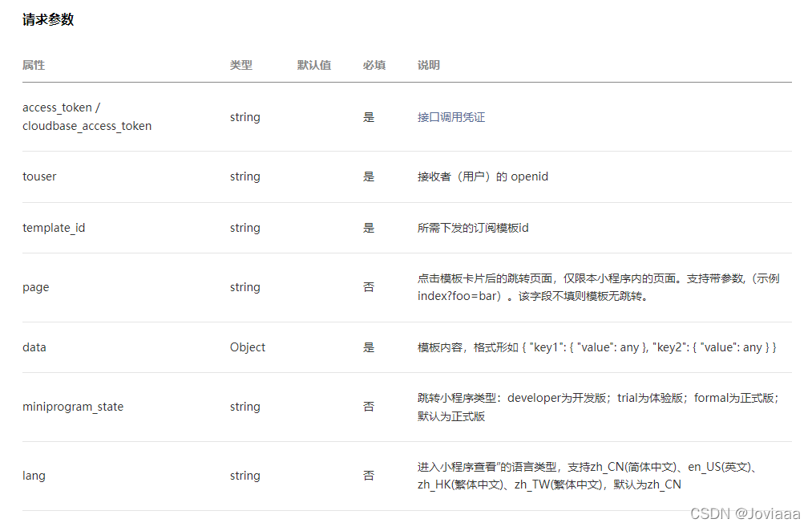Click the page description about 跳转页面
The height and width of the screenshot is (527, 812).
[x=598, y=287]
